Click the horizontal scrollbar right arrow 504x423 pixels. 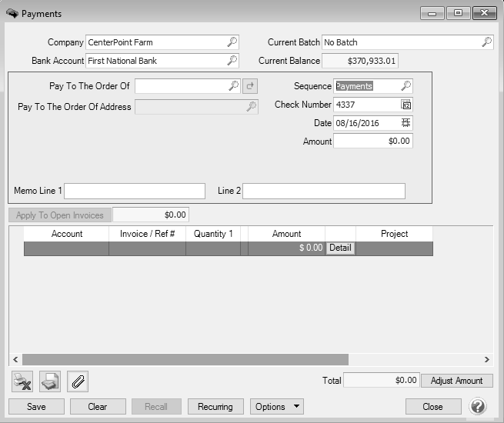point(486,359)
